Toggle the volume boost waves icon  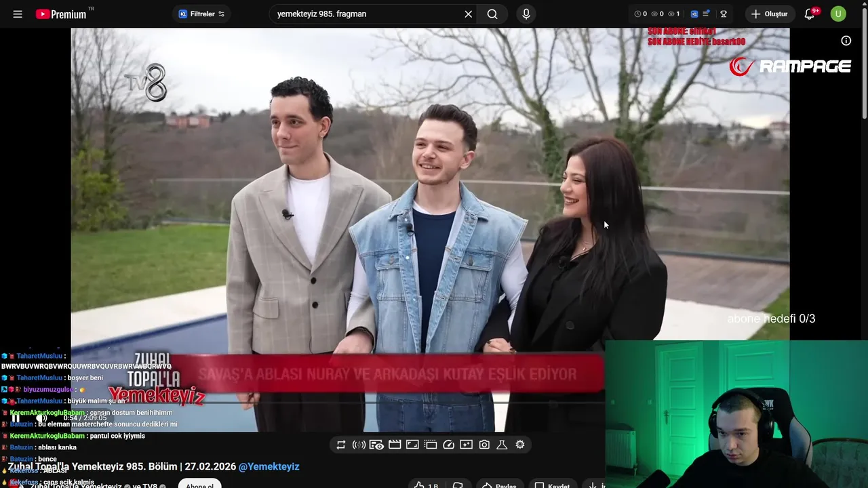tap(359, 445)
